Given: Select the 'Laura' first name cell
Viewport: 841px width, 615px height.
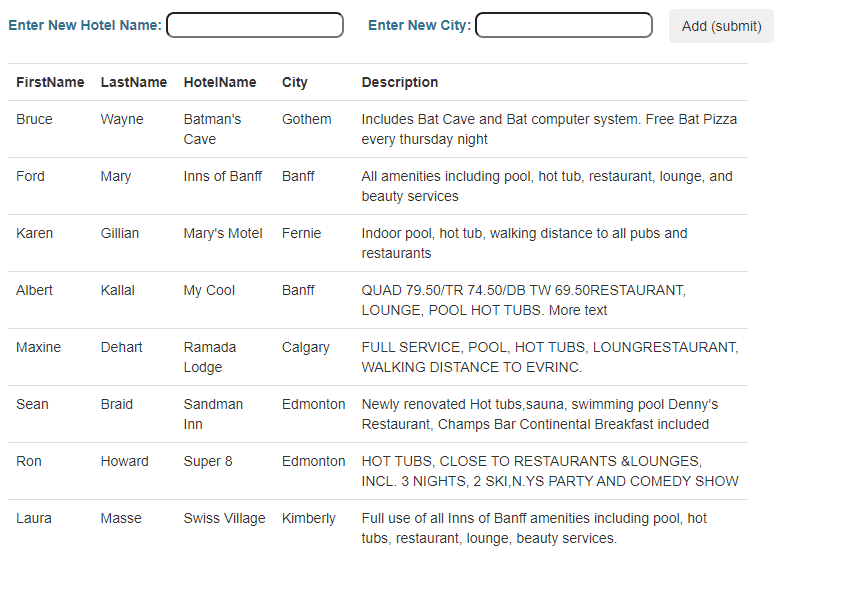Looking at the screenshot, I should point(34,518).
